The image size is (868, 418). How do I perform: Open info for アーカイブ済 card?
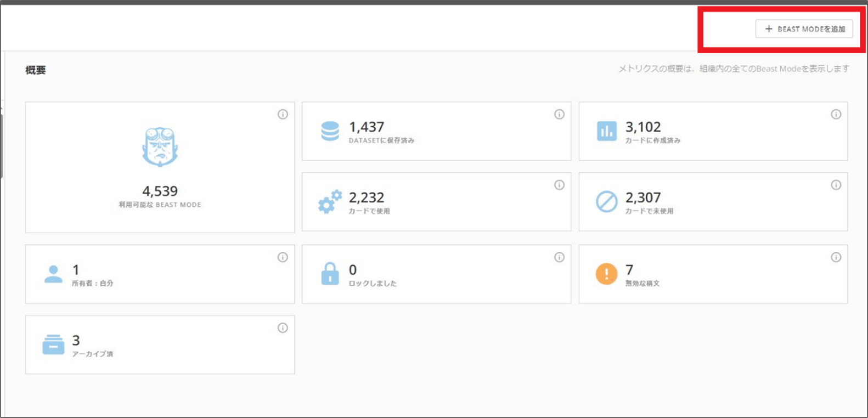283,328
